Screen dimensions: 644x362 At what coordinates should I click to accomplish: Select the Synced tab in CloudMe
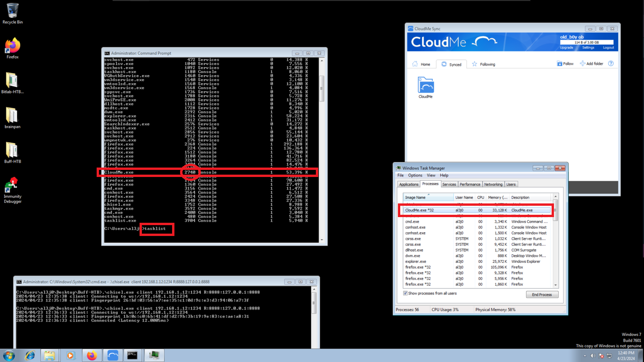[x=451, y=64]
